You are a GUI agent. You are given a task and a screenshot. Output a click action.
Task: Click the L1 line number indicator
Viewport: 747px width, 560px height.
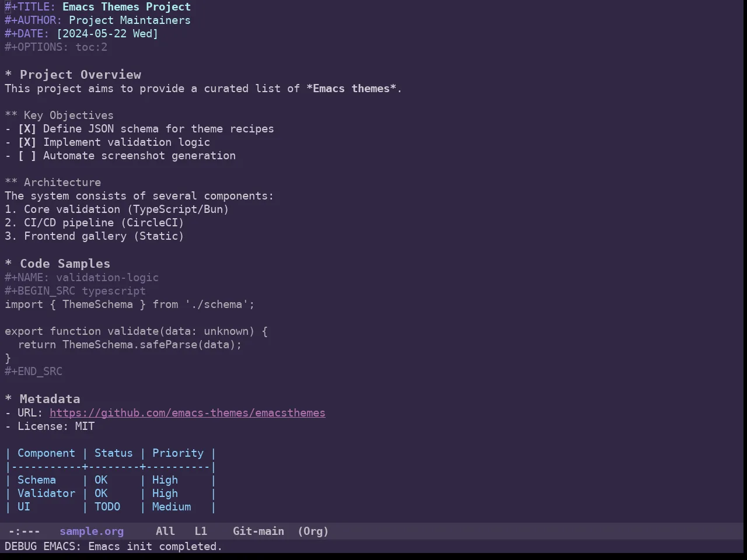(x=201, y=531)
